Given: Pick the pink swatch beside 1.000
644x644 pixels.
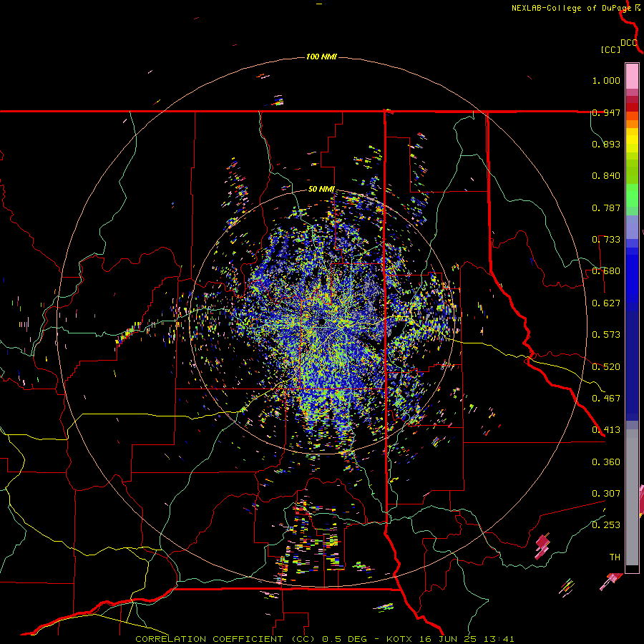Looking at the screenshot, I should pos(632,77).
